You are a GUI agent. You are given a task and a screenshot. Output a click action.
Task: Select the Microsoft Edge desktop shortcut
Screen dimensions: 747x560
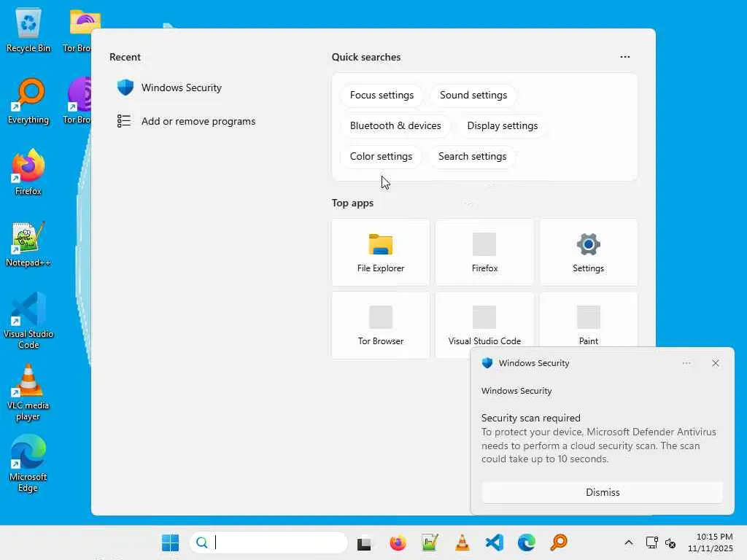coord(28,464)
